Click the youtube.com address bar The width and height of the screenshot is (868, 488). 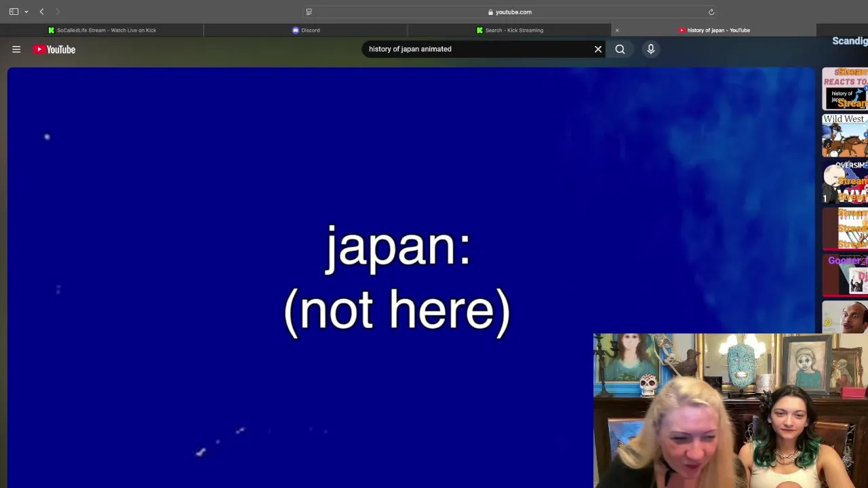point(510,12)
